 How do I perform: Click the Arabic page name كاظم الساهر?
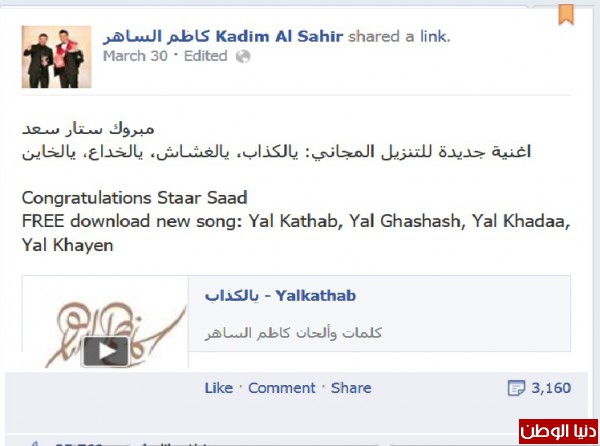157,37
